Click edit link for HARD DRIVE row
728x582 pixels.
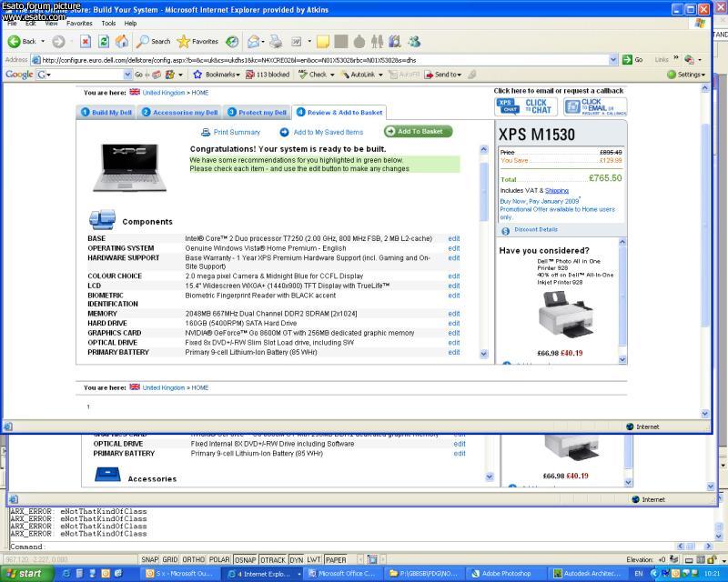coord(453,324)
